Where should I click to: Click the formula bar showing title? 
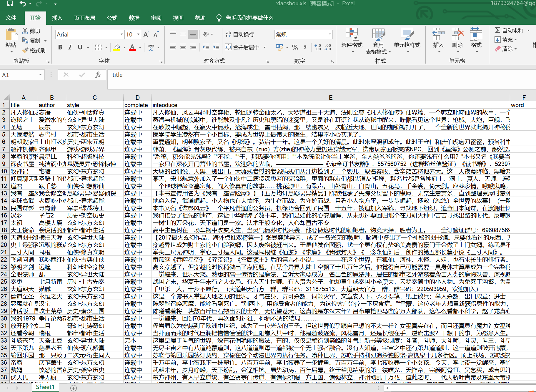(x=322, y=79)
